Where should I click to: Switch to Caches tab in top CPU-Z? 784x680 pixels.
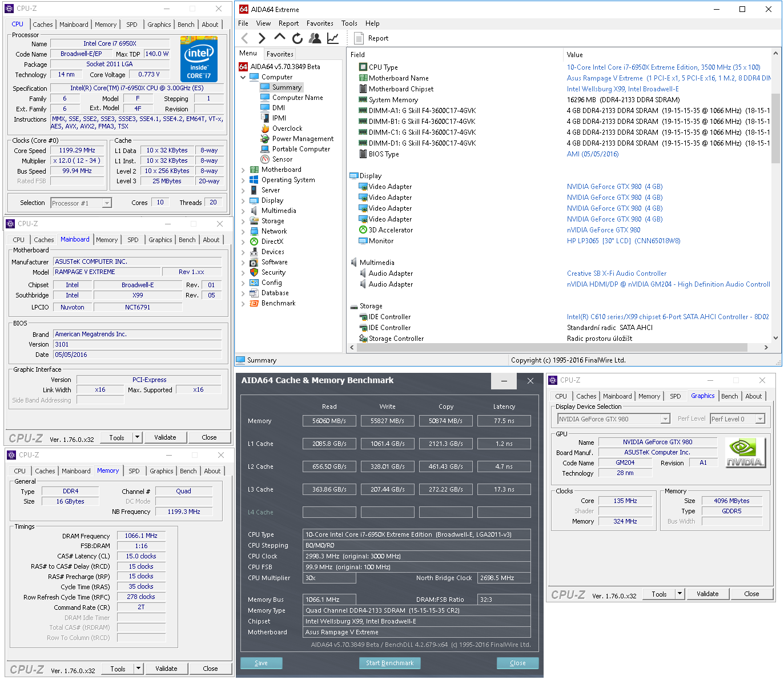click(43, 25)
